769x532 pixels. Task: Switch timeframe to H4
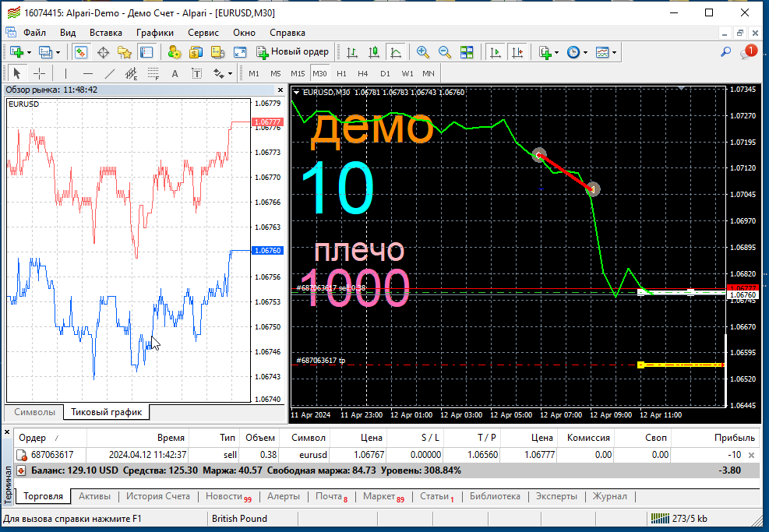[362, 73]
